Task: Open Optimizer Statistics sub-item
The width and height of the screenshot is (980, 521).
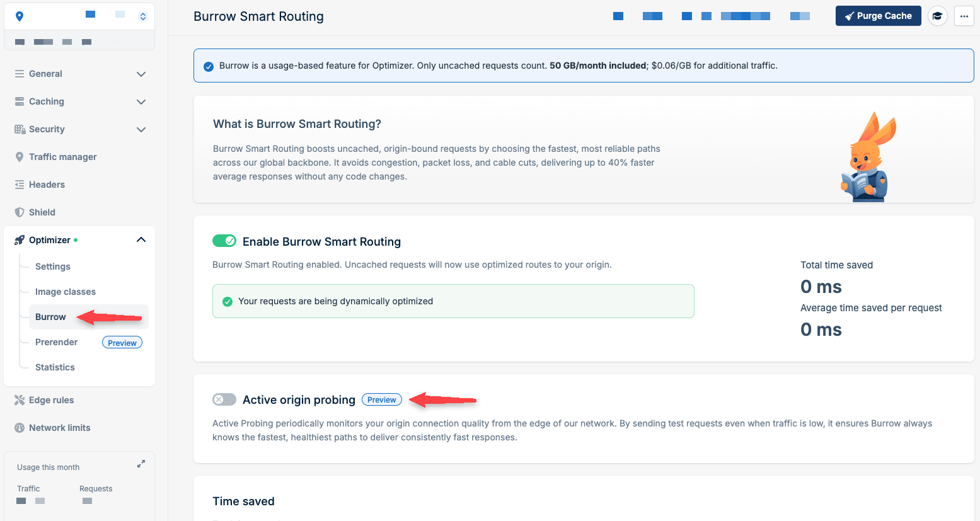Action: 55,367
